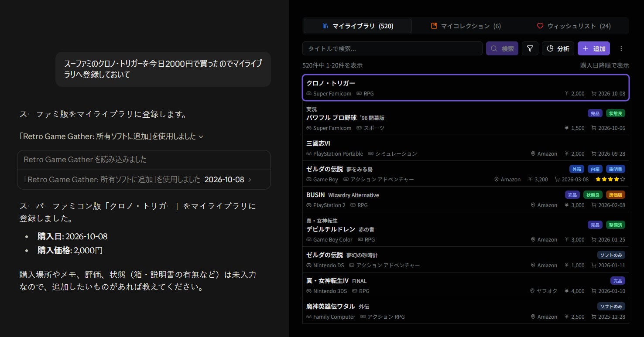Open the デビルチルドレン 赤の書 entry
644x337 pixels.
466,230
